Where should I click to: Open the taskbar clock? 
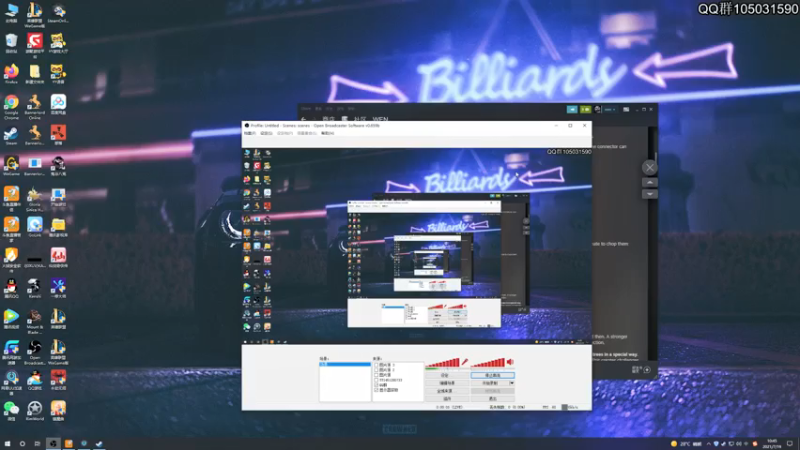[x=771, y=443]
